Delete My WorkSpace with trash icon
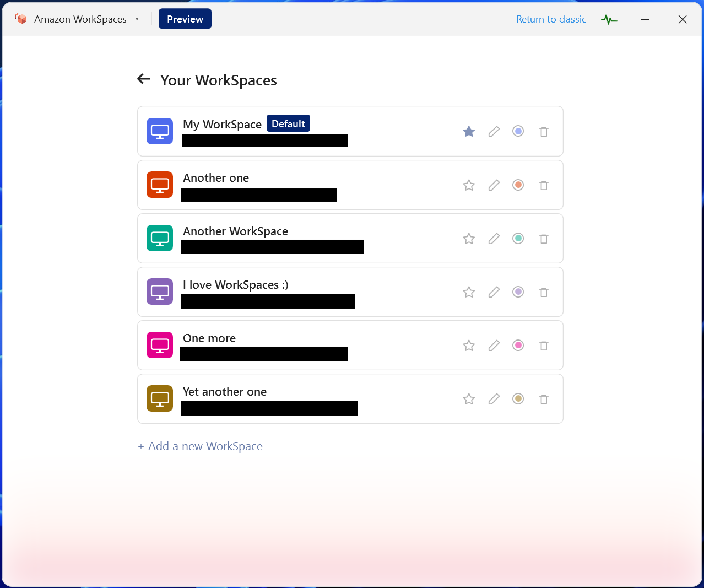 click(544, 132)
